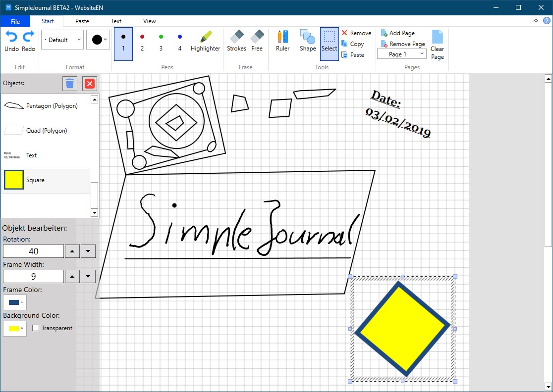553x392 pixels.
Task: Pick the Ruler tool
Action: coord(283,42)
